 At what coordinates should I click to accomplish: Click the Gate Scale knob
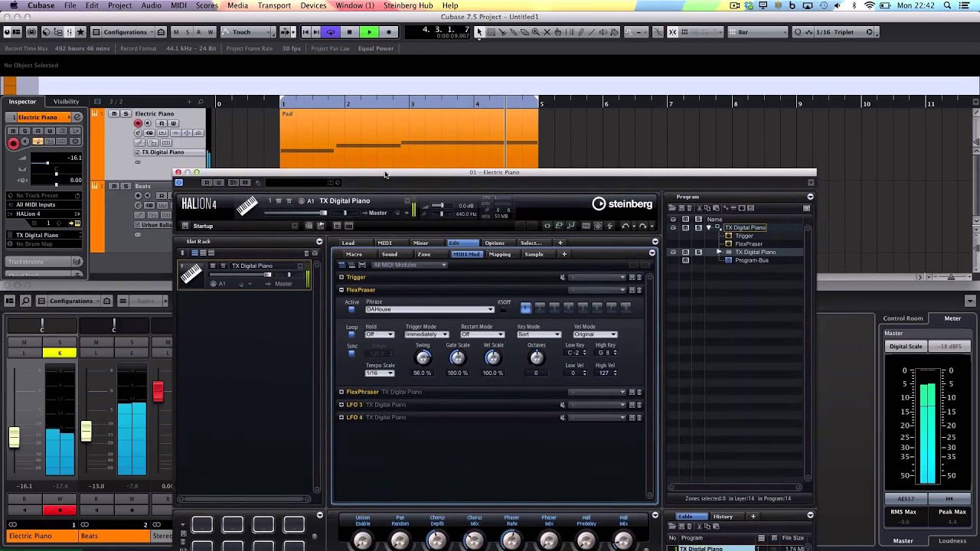[458, 358]
